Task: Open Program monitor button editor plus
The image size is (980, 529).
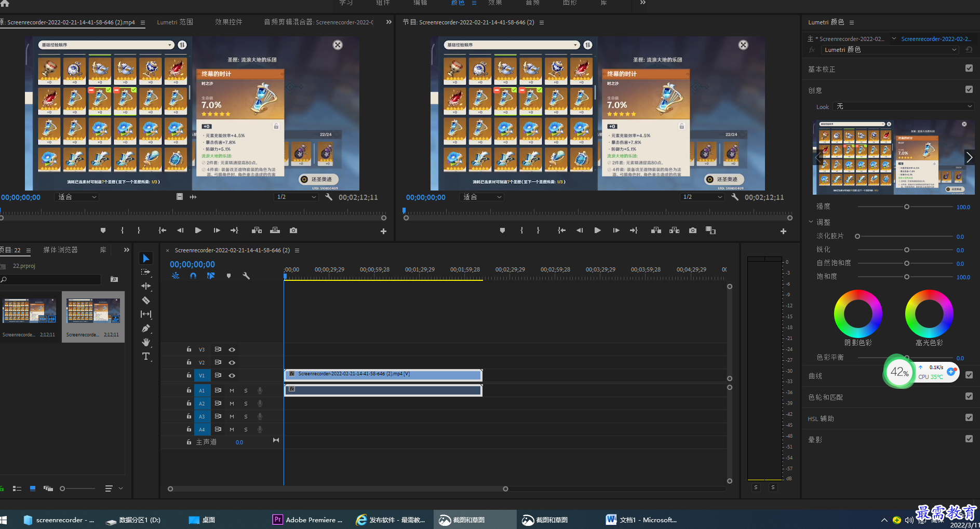Action: (783, 231)
